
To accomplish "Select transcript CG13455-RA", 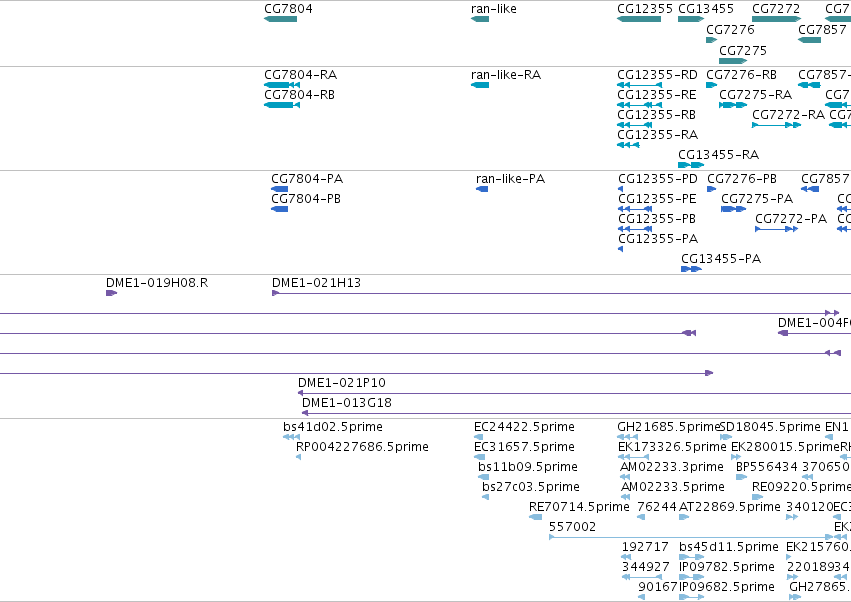I will [x=719, y=155].
